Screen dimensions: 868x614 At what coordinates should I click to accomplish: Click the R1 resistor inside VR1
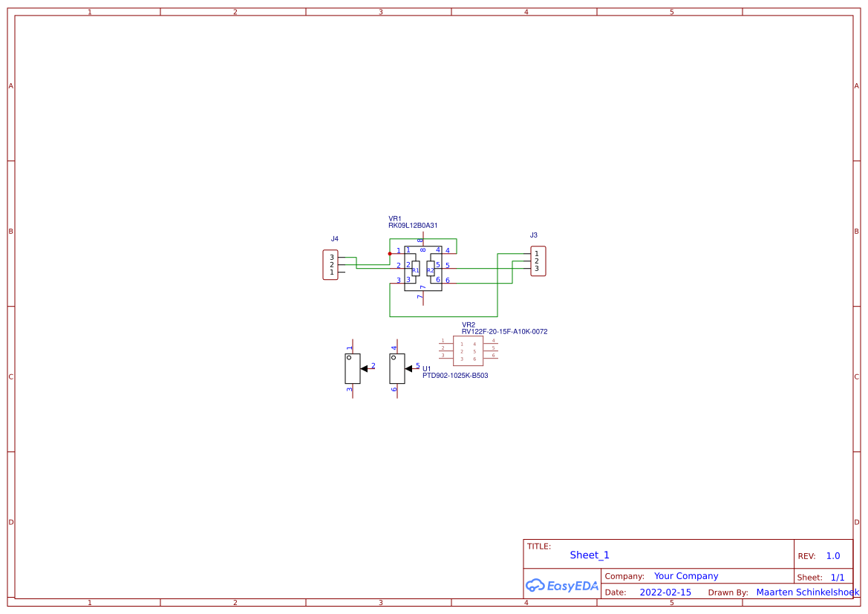coord(416,270)
